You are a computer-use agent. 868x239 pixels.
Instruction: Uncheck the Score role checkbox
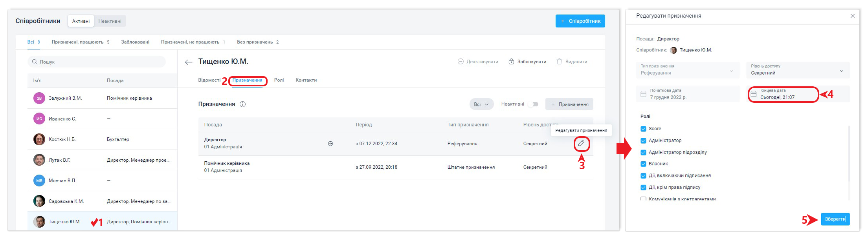pyautogui.click(x=643, y=129)
